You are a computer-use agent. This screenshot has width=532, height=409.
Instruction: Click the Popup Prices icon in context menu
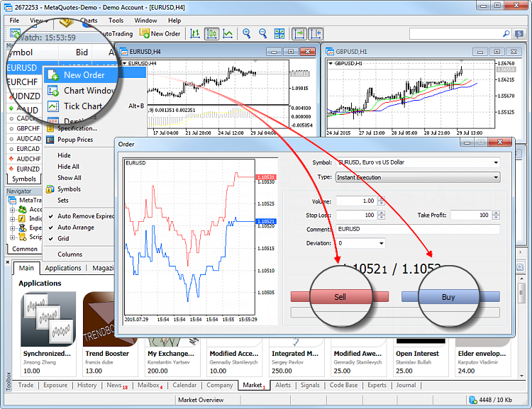[x=50, y=140]
